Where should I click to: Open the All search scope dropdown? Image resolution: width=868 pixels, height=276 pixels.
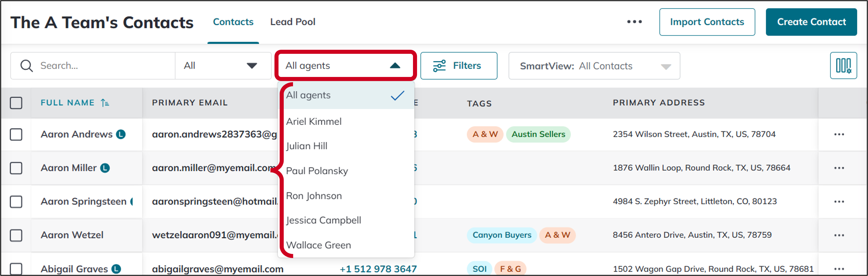point(223,66)
